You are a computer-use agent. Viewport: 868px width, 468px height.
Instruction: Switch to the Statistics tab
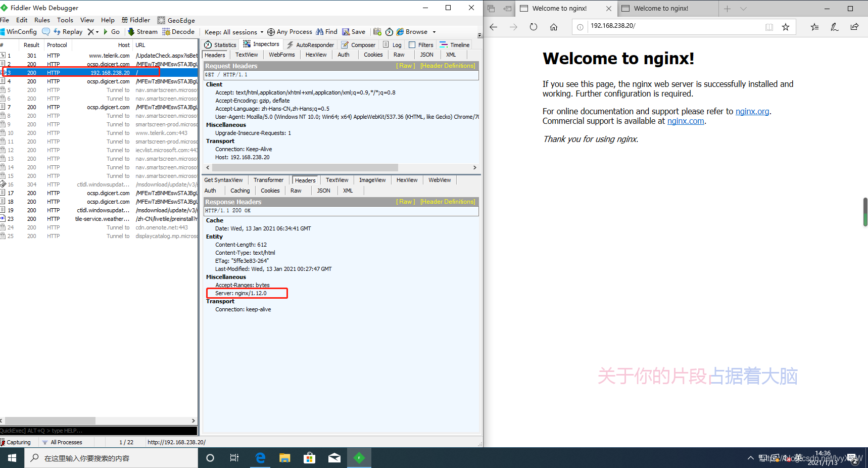220,45
